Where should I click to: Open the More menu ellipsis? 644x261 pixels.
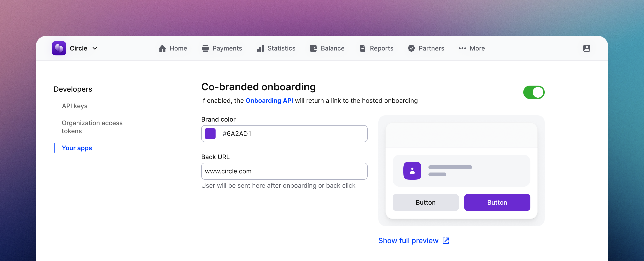[462, 48]
